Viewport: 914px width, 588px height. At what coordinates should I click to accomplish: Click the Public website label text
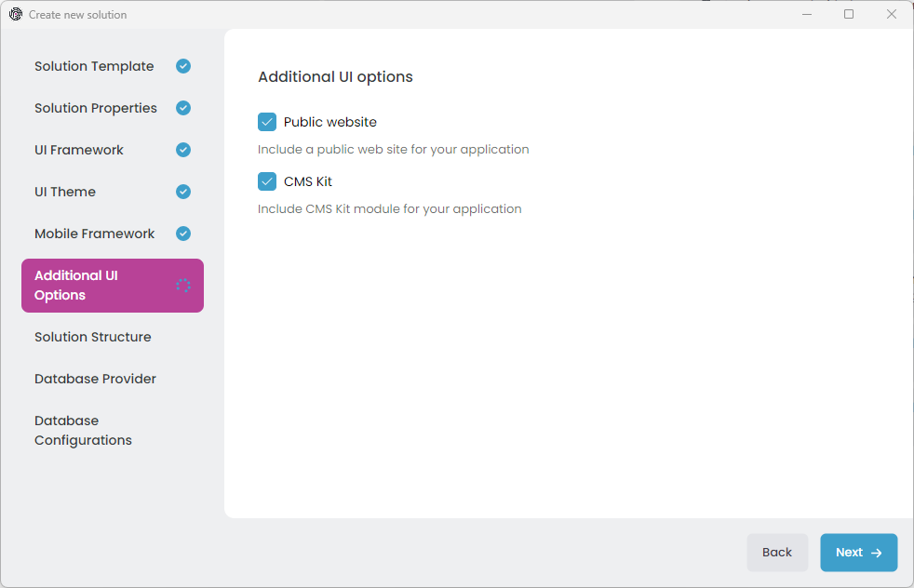[x=330, y=122]
